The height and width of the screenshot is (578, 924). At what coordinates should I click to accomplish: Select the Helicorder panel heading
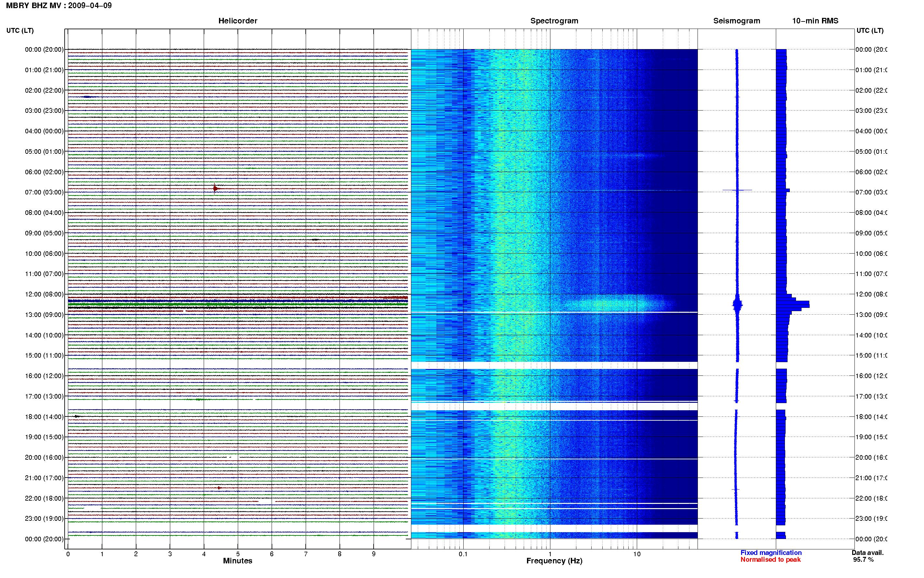click(x=237, y=21)
